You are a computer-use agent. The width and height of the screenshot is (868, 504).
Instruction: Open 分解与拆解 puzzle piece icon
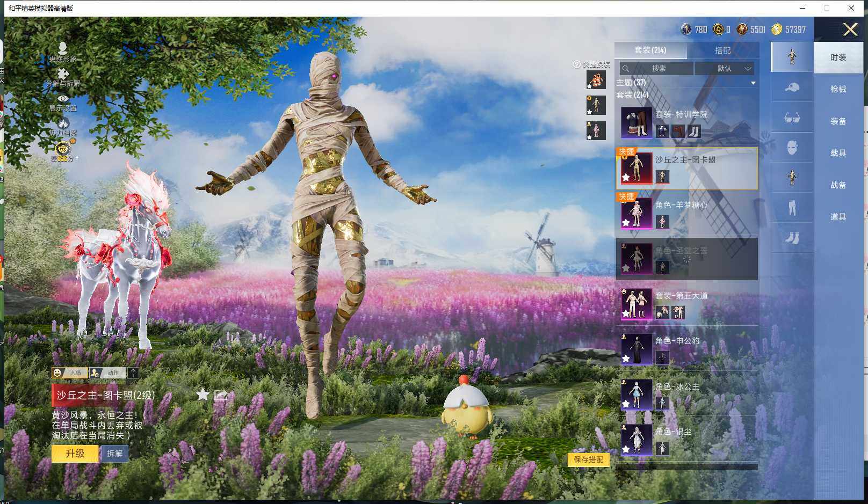point(63,77)
